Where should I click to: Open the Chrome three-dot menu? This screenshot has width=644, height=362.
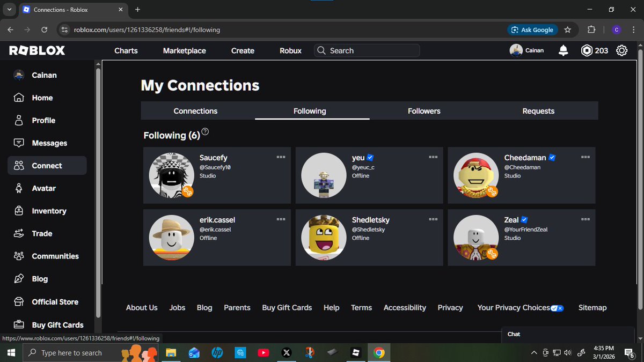[x=634, y=30]
